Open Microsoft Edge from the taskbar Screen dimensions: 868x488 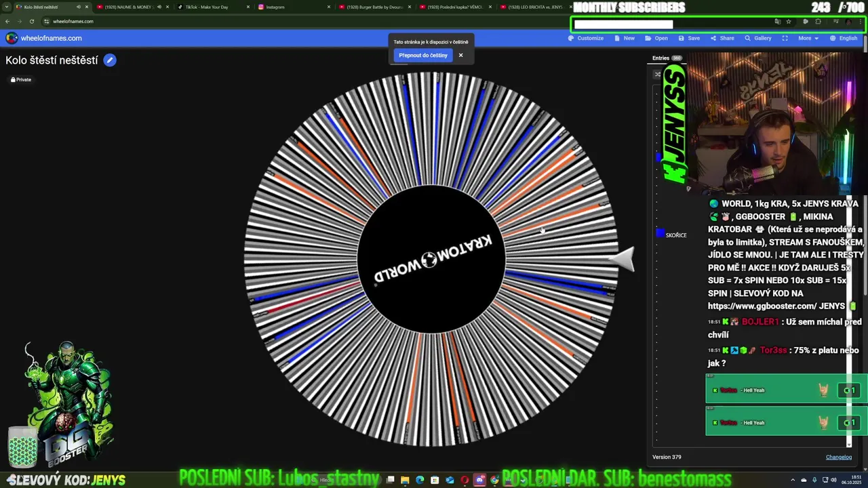420,480
